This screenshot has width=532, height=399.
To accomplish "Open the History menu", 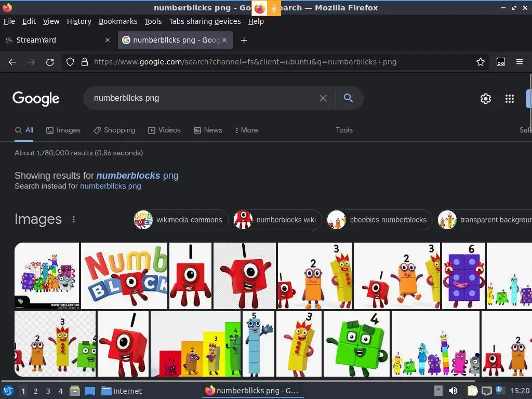I will pyautogui.click(x=79, y=21).
